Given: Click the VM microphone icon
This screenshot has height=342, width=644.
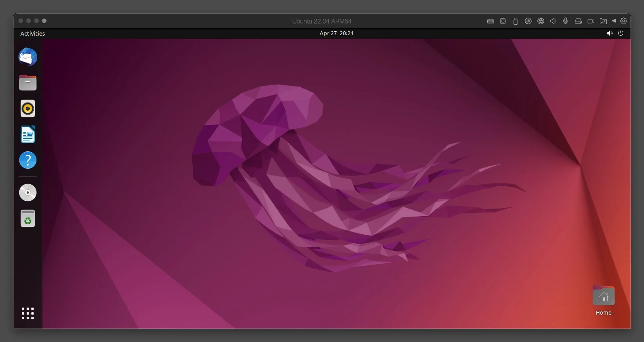Looking at the screenshot, I should click(566, 21).
